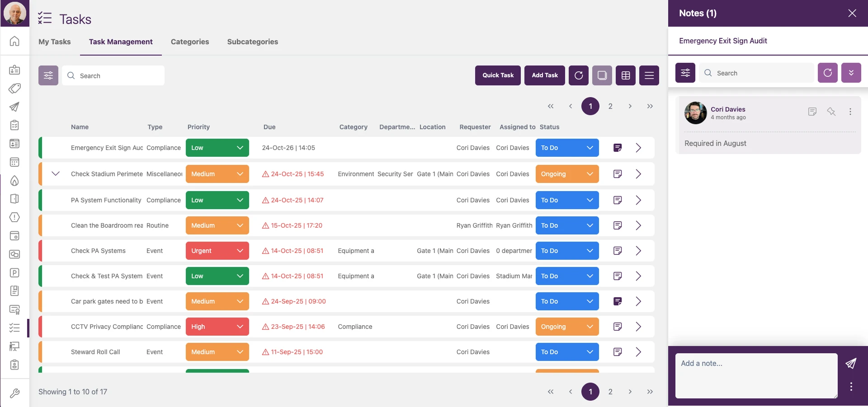The width and height of the screenshot is (868, 407).
Task: Refresh the notes in the Notes panel
Action: click(827, 73)
